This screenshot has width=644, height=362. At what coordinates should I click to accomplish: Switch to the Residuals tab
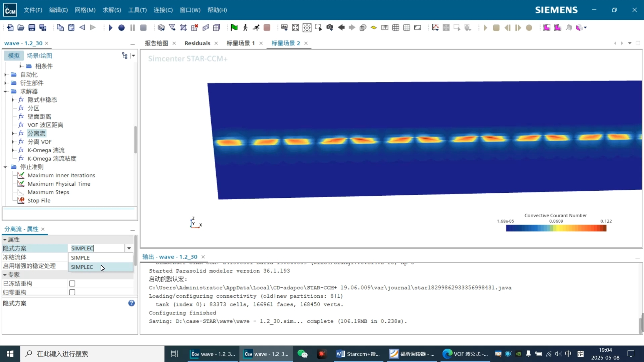click(197, 43)
